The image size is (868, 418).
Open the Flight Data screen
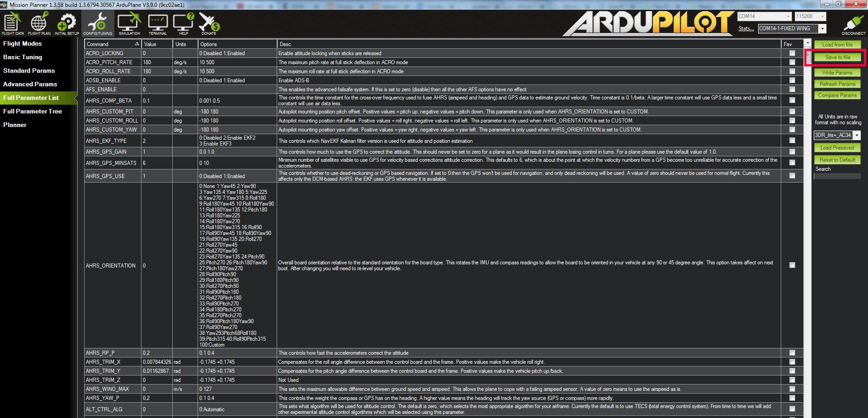13,23
